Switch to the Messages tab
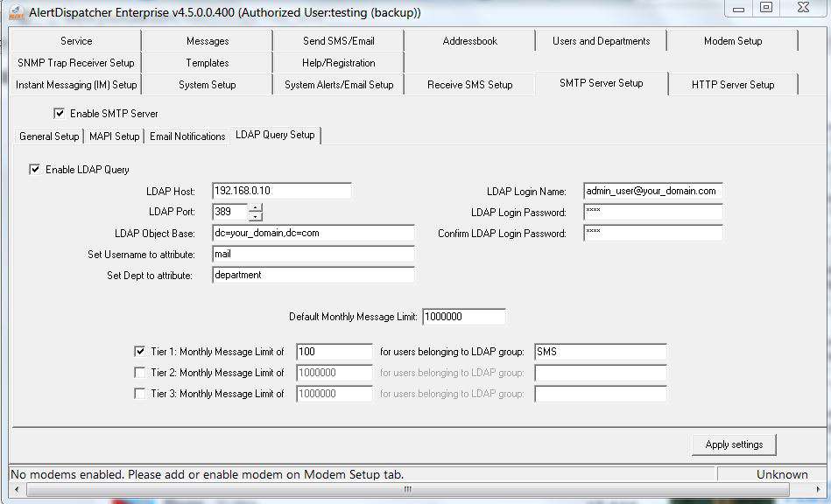 pyautogui.click(x=208, y=41)
